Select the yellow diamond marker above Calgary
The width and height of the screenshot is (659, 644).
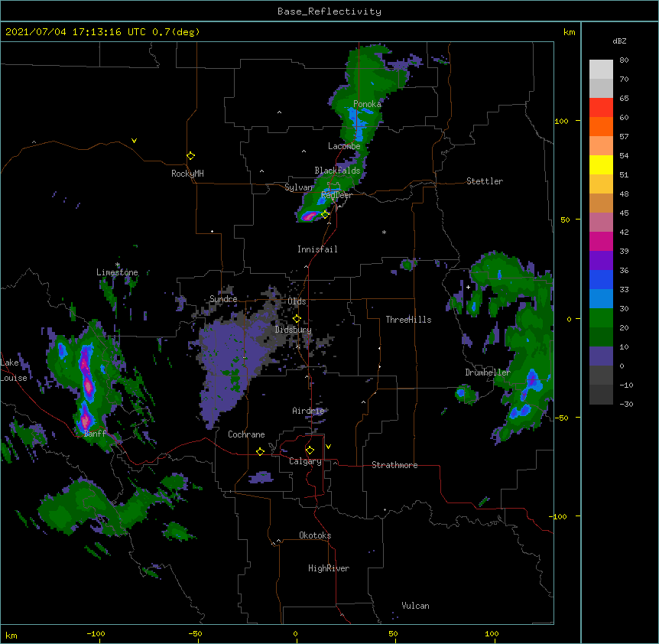[310, 450]
